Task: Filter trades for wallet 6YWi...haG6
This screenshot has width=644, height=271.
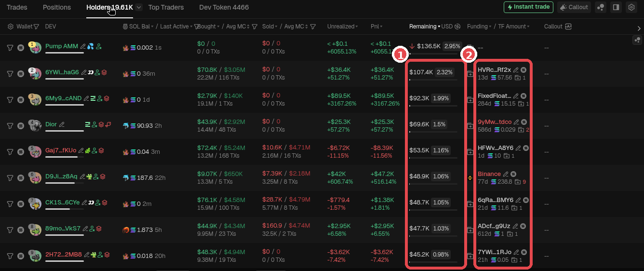Action: tap(10, 73)
